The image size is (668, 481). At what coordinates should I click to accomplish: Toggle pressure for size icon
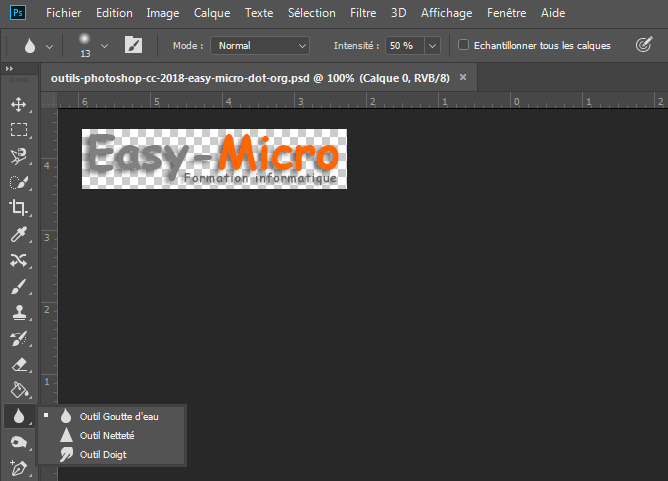(x=644, y=44)
